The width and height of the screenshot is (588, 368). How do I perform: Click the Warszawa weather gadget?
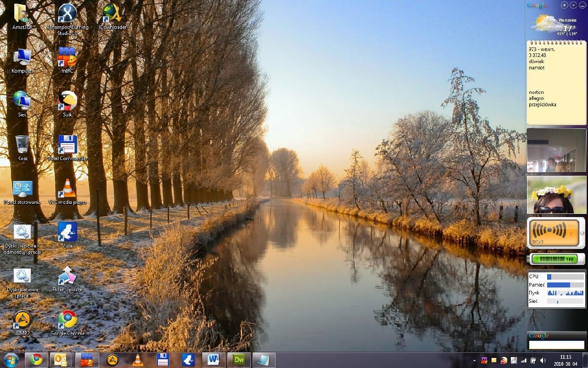point(556,24)
